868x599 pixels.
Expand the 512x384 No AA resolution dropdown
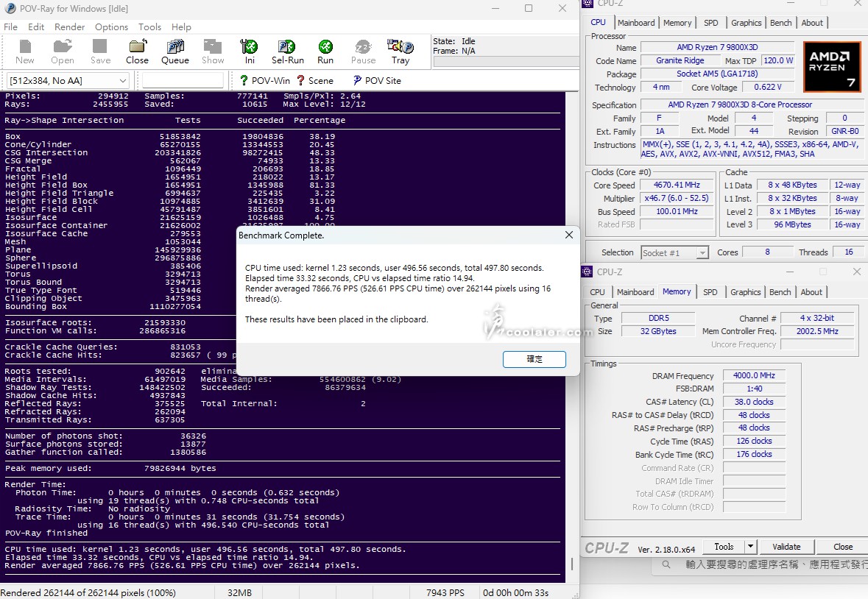pos(122,80)
